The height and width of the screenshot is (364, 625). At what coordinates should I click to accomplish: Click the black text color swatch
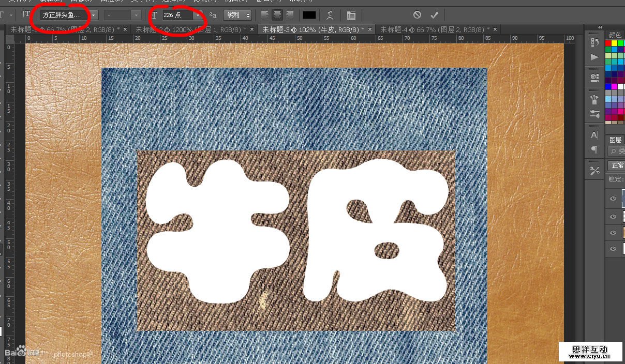[x=309, y=15]
